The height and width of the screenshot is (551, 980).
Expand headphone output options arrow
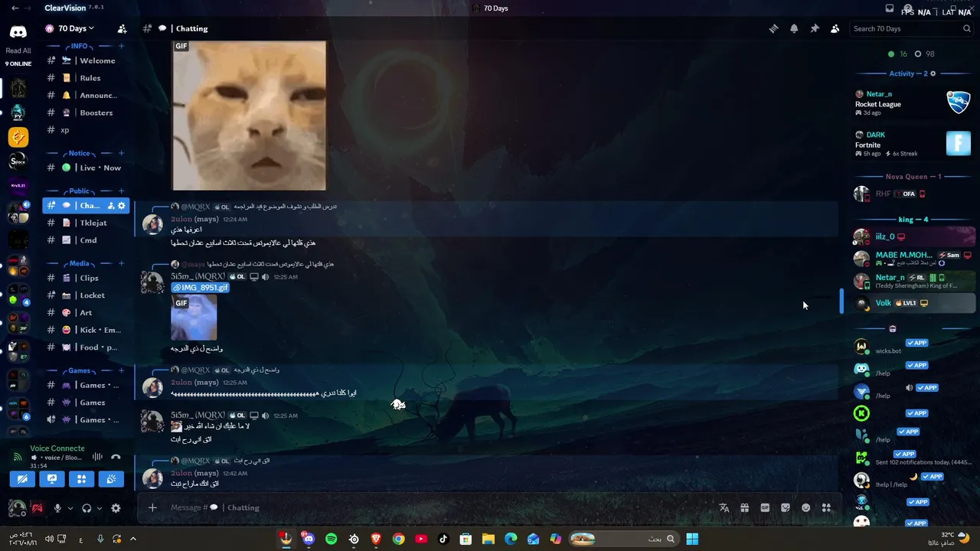[100, 508]
